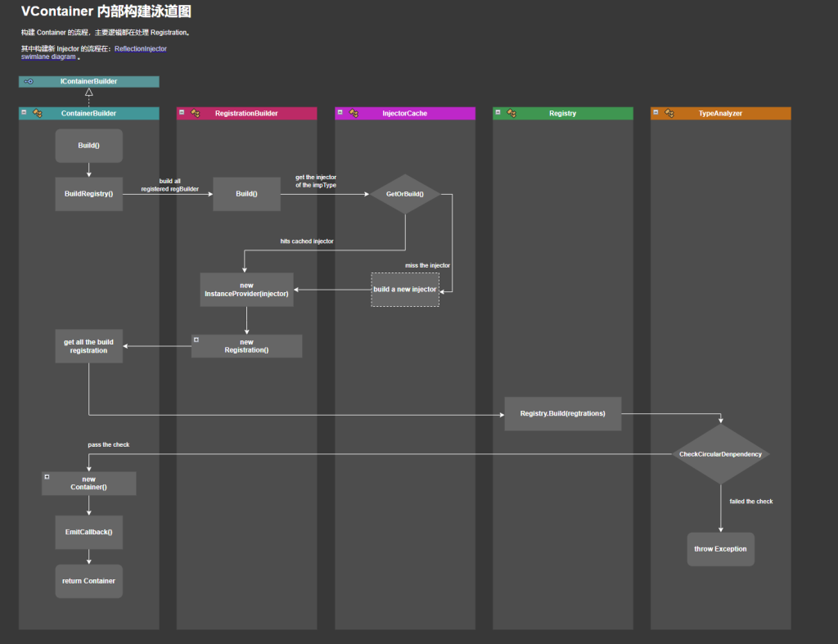Open the ReflectionInjector swimlane diagram link
This screenshot has height=644, width=838.
coord(140,49)
